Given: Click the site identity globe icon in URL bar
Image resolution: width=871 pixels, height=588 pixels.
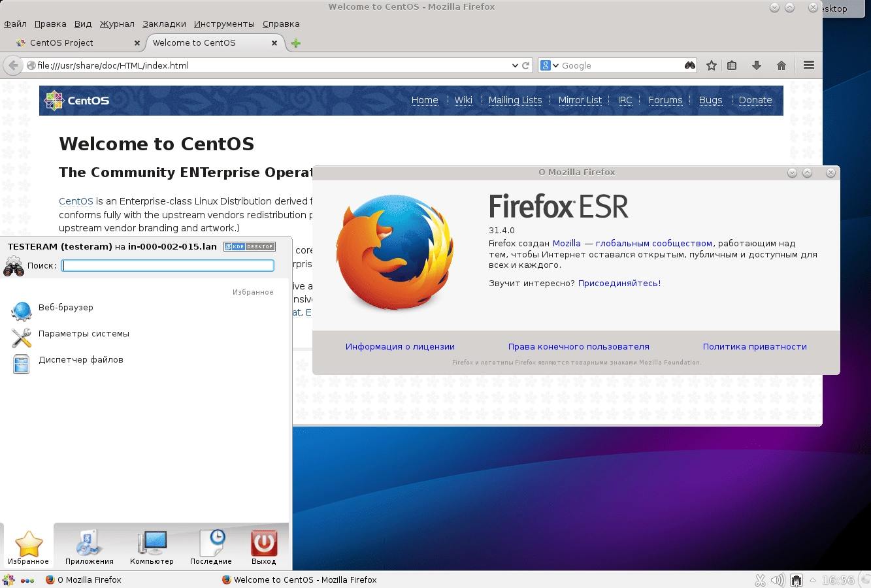Looking at the screenshot, I should (x=31, y=65).
